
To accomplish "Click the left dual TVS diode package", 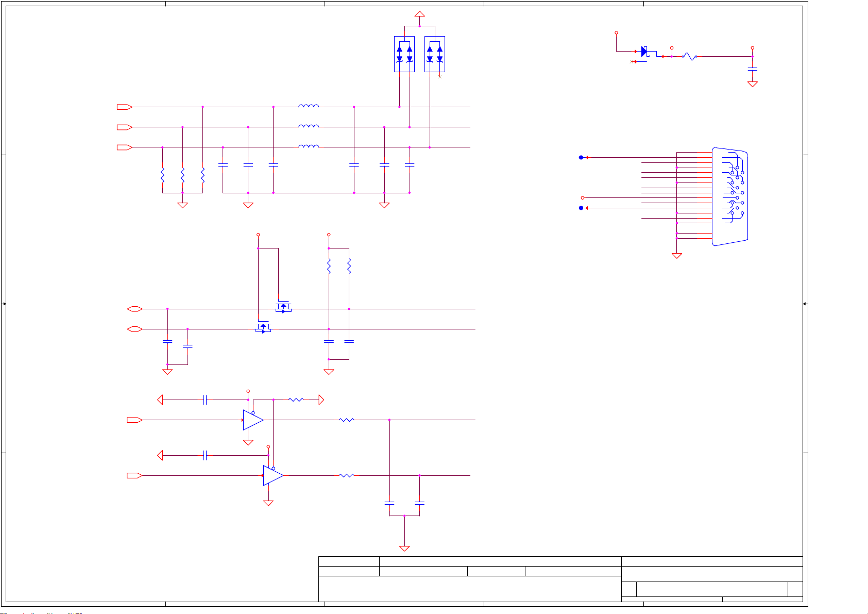I will click(x=404, y=54).
